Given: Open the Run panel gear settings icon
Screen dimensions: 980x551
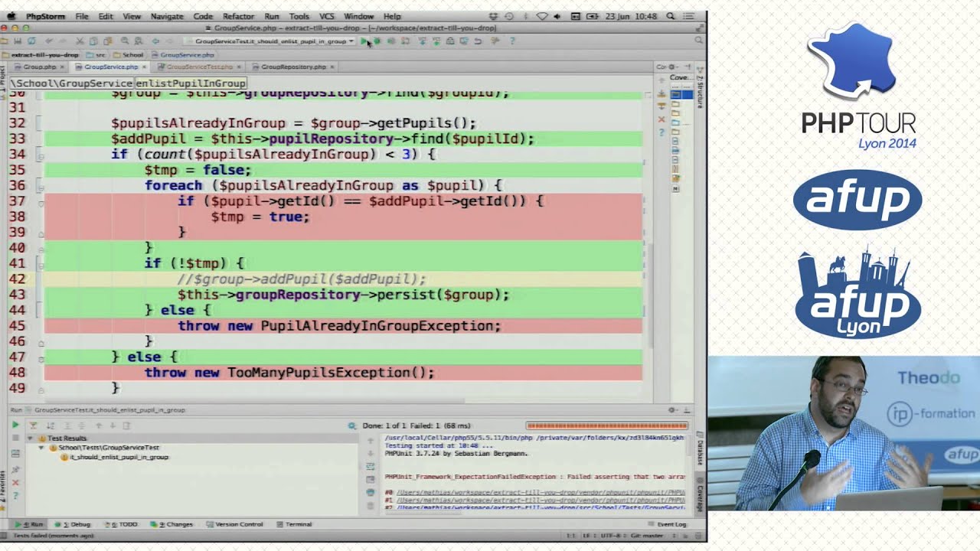Looking at the screenshot, I should 672,410.
